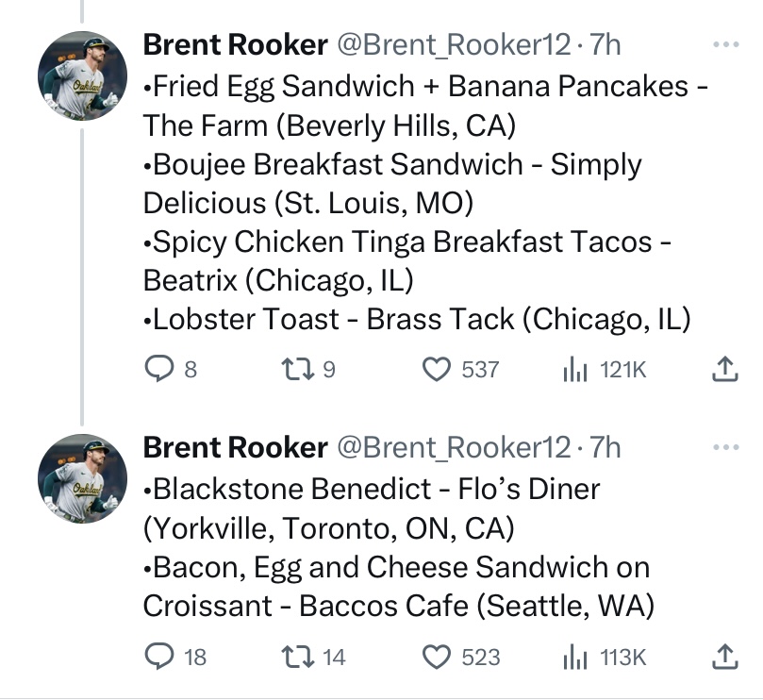The height and width of the screenshot is (700, 763).
Task: Share the Lobster Toast tweet
Action: 725,369
